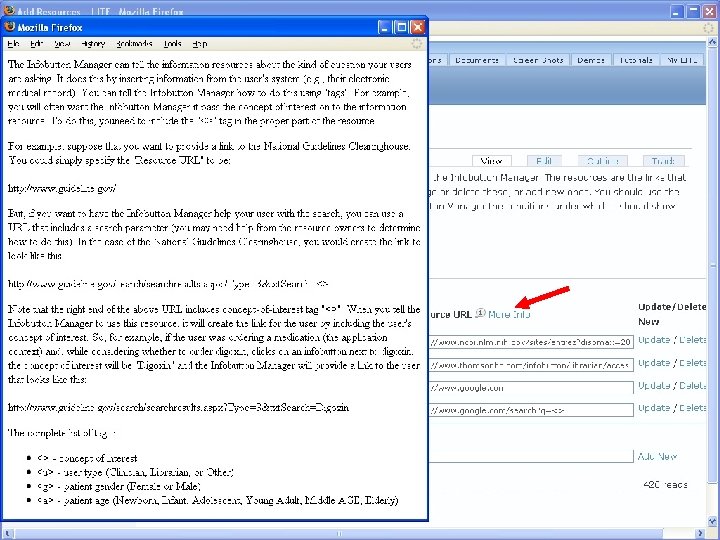The width and height of the screenshot is (720, 540).
Task: Edit the thomsonhc.com URL field
Action: coord(531,365)
